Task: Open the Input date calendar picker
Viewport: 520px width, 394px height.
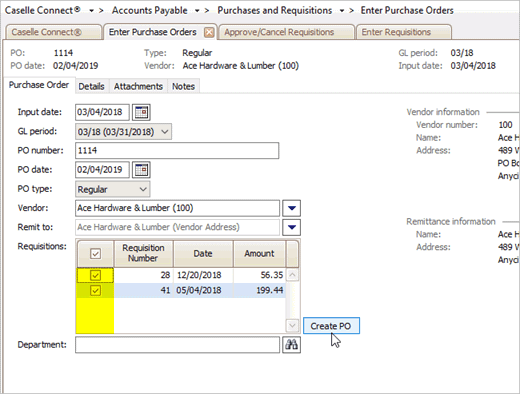Action: pos(141,112)
